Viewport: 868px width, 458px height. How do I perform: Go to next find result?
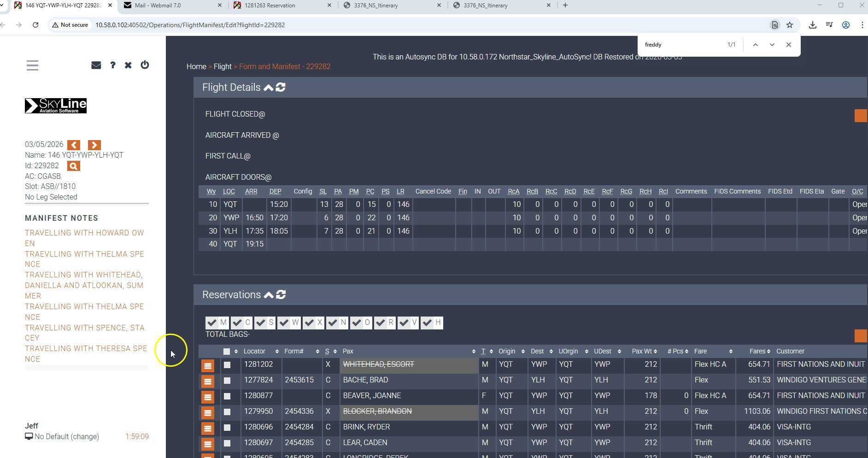[x=772, y=45]
